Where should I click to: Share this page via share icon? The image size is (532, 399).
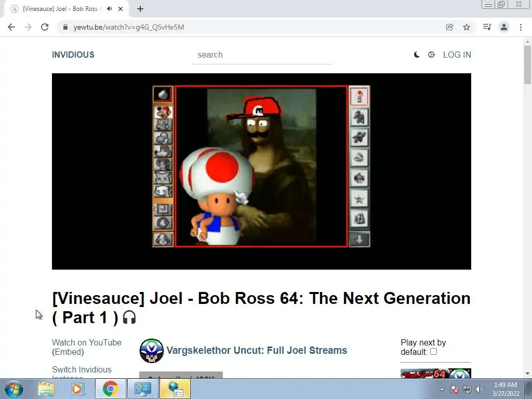449,27
